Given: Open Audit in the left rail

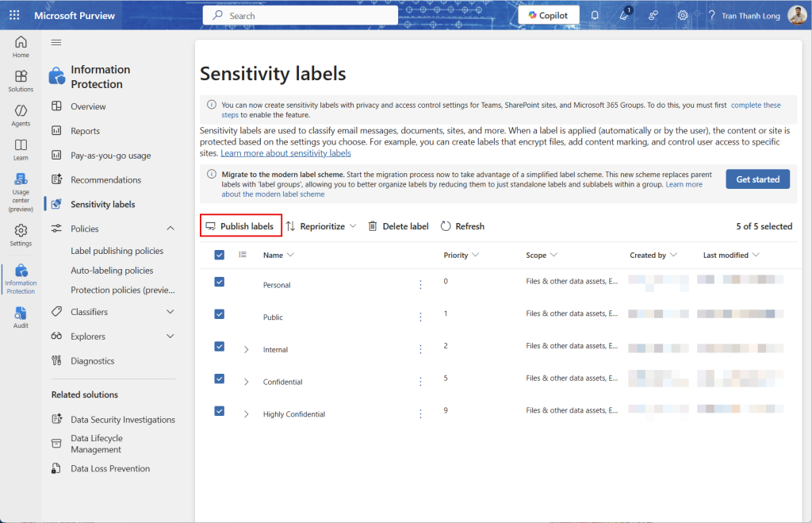Looking at the screenshot, I should [x=21, y=316].
